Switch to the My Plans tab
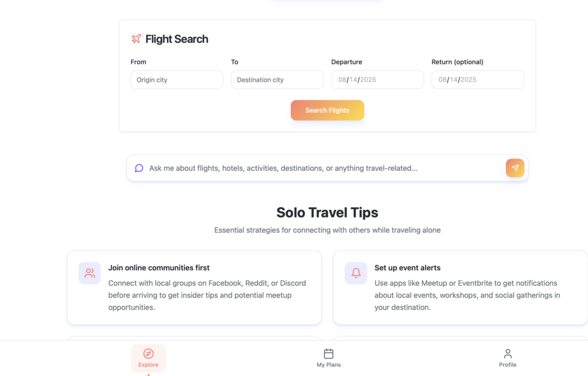This screenshot has width=588, height=376. 329,358
